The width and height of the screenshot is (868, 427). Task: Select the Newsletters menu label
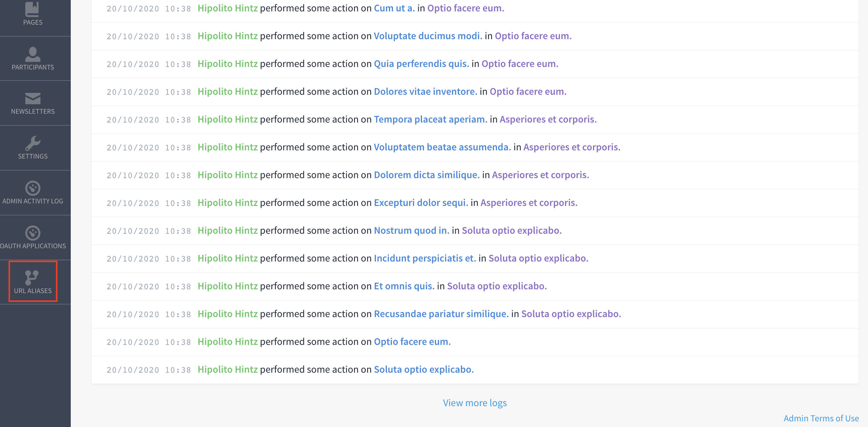33,111
